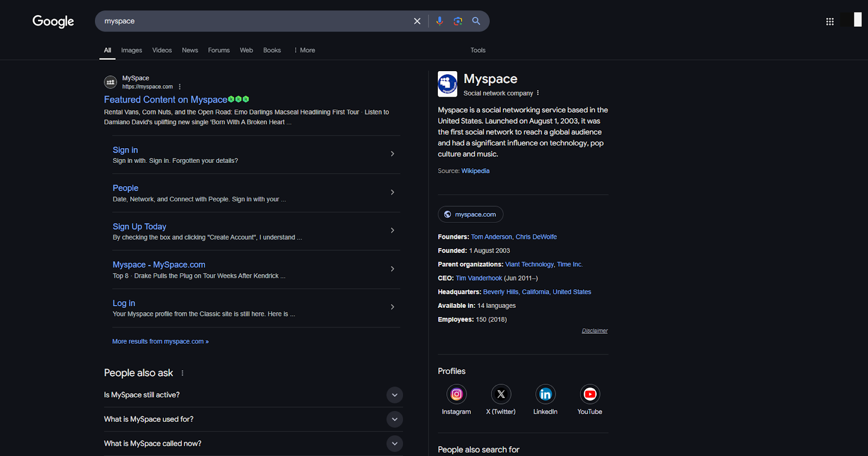Switch to the News tab
This screenshot has height=456, width=868.
(190, 50)
